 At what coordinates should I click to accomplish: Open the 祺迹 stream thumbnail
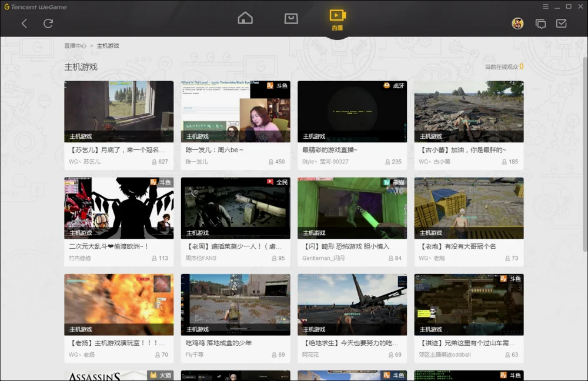[x=469, y=305]
